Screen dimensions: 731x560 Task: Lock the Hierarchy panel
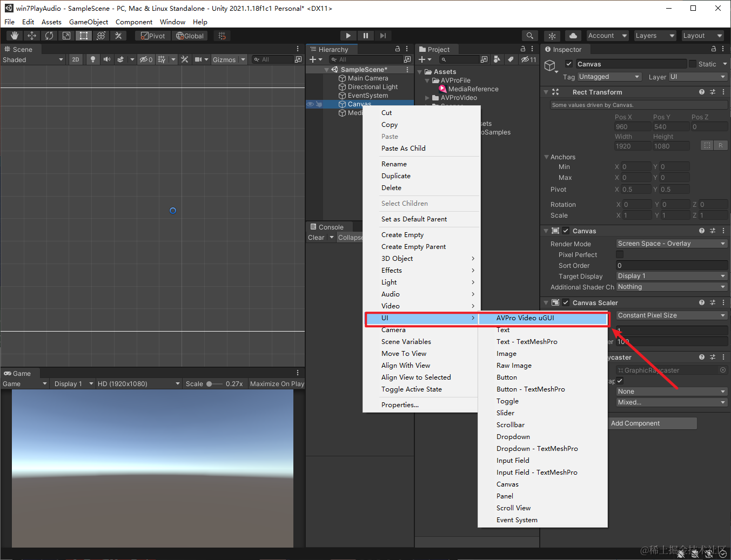click(398, 49)
